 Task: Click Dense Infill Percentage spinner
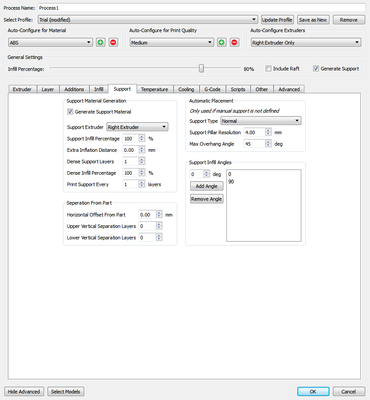coord(134,173)
